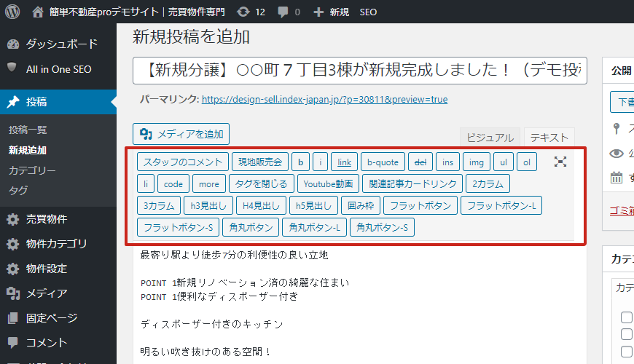
Task: Toggle distraction-free fullscreen writing icon
Action: tap(560, 162)
